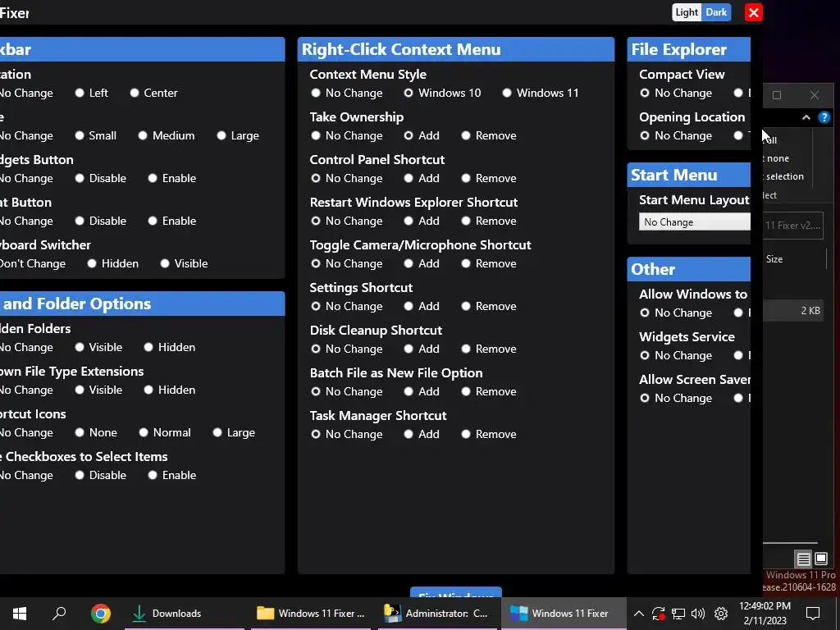Click the Right-Click Context Menu header

point(456,49)
